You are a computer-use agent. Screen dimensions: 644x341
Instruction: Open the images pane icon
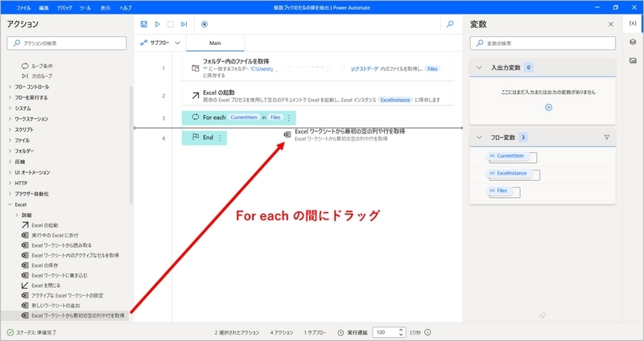[633, 61]
